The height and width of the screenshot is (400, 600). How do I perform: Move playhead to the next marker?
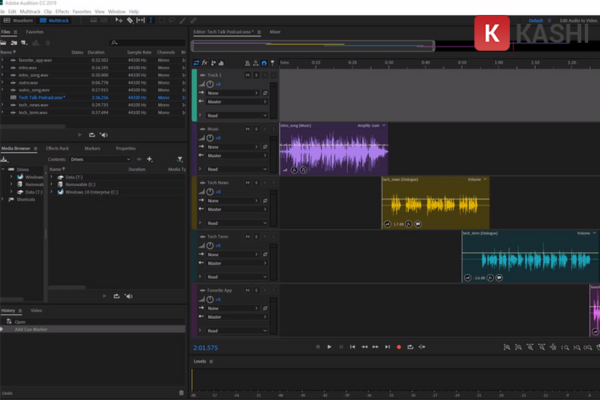[387, 347]
